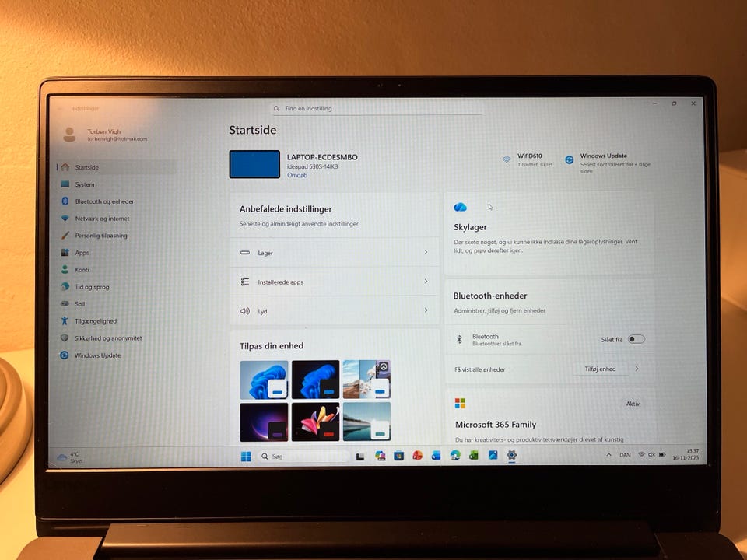Click the Tilgængelighed accessibility icon
The height and width of the screenshot is (560, 747).
(x=65, y=321)
